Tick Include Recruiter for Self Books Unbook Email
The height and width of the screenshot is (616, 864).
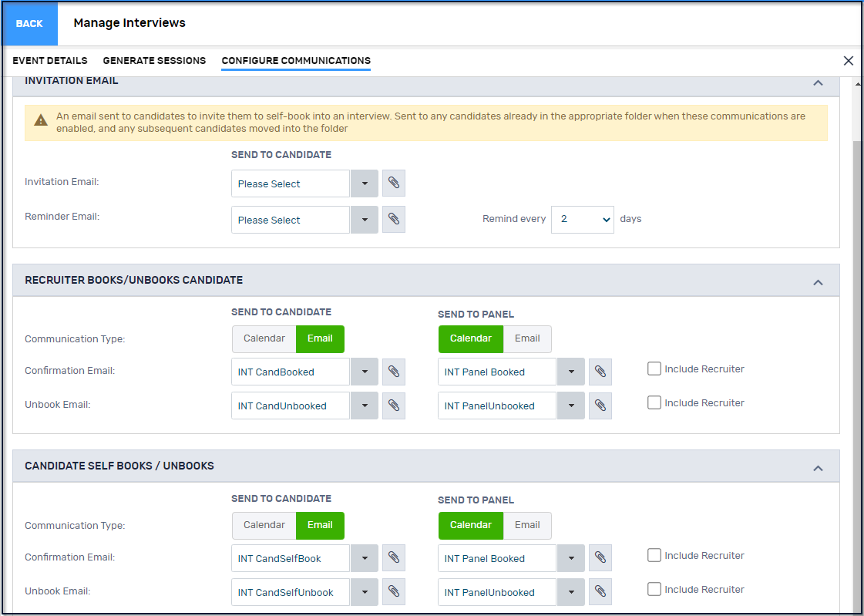coord(654,589)
